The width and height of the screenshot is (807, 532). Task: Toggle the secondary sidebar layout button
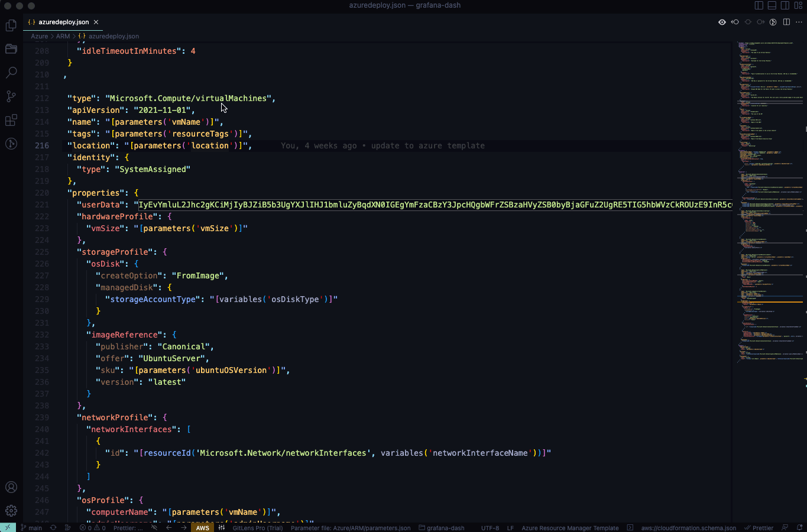(785, 5)
